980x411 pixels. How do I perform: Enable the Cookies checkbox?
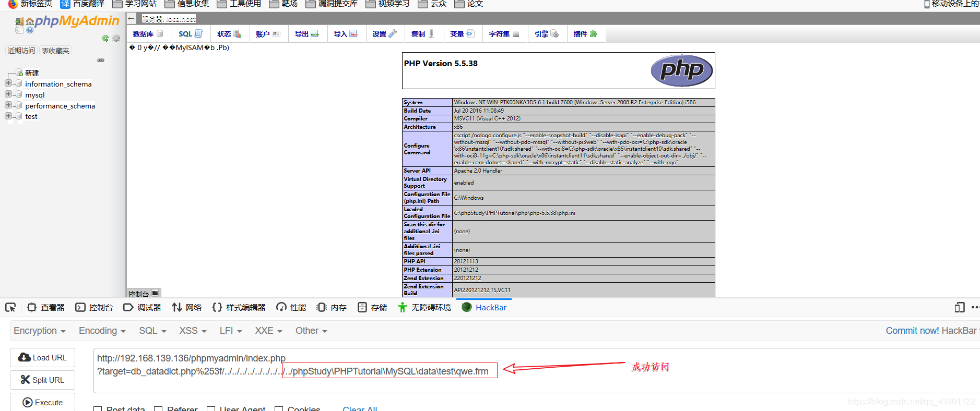[279, 409]
